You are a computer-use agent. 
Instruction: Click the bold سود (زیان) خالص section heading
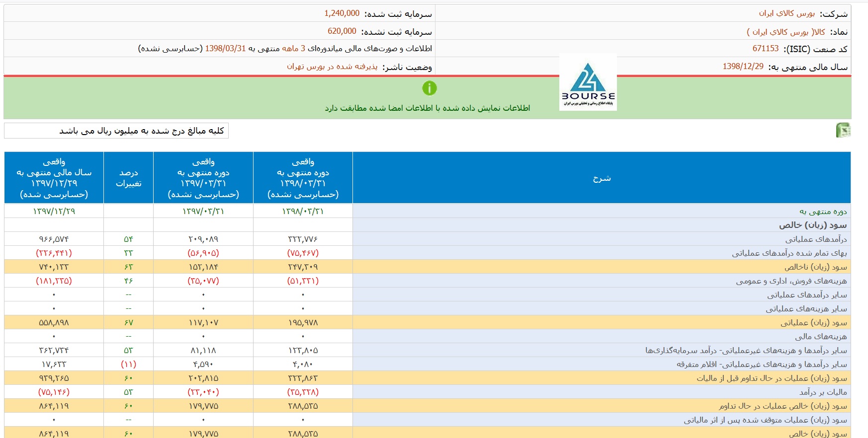(x=813, y=225)
